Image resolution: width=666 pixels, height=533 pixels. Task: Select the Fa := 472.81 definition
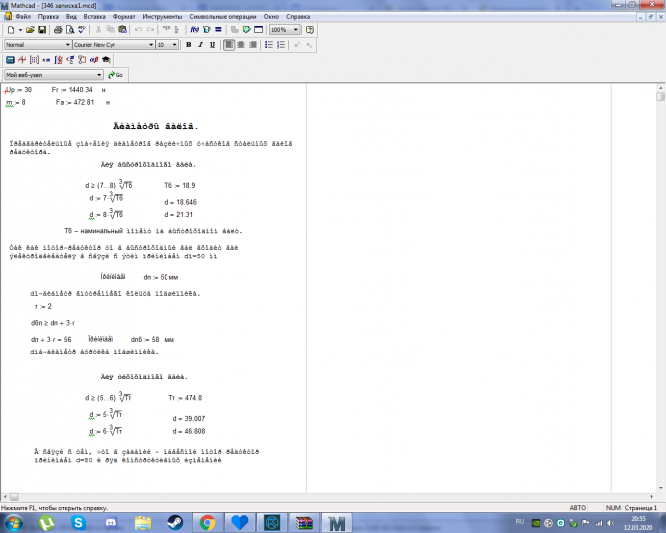pyautogui.click(x=74, y=102)
